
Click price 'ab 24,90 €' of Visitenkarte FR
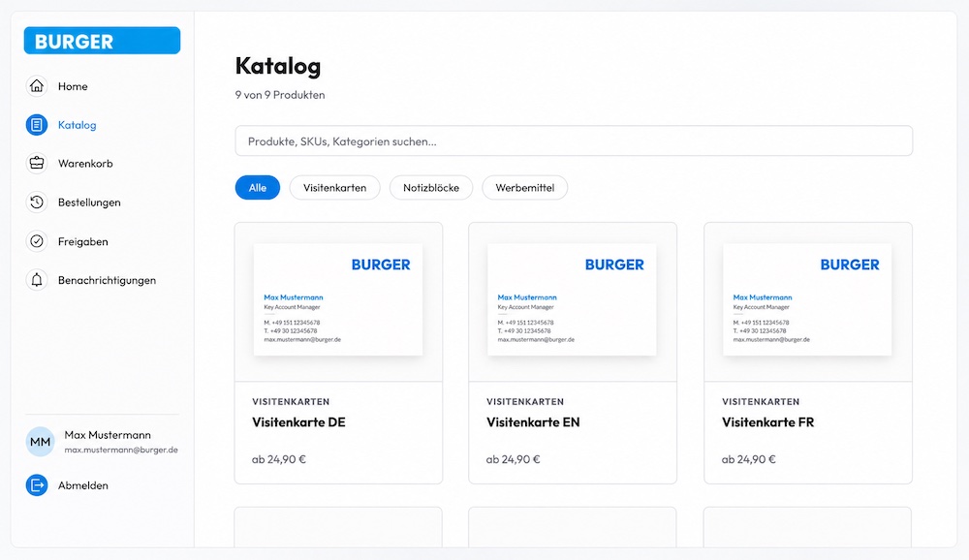click(748, 459)
